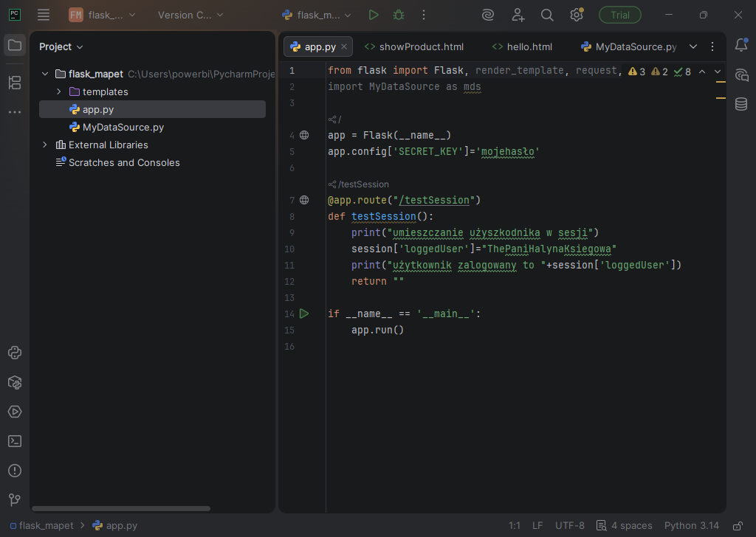This screenshot has width=756, height=537.
Task: Toggle read-only lock icon in status bar
Action: [x=738, y=525]
